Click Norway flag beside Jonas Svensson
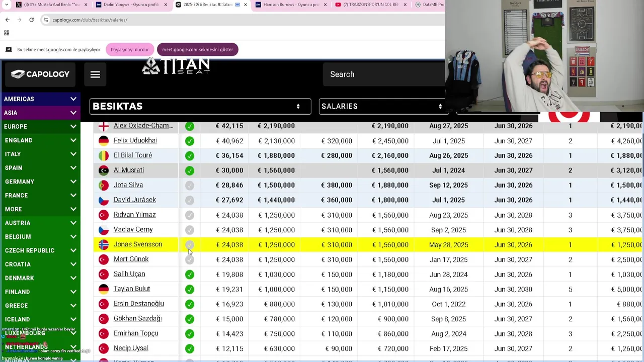Image resolution: width=644 pixels, height=362 pixels. [x=104, y=244]
